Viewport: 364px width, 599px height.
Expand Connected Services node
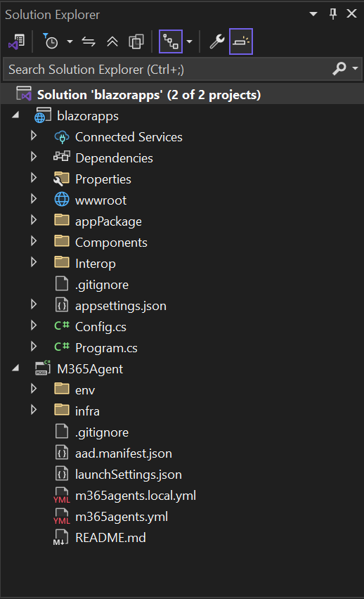coord(34,136)
